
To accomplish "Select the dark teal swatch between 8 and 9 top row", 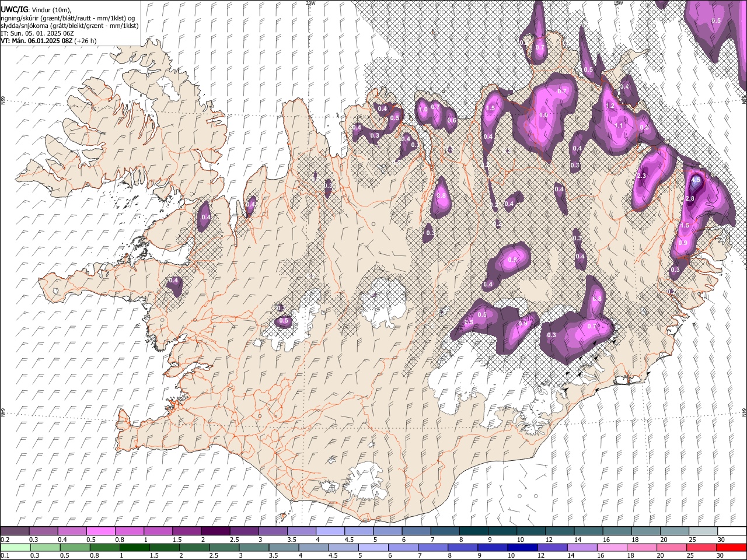I will pos(473,531).
